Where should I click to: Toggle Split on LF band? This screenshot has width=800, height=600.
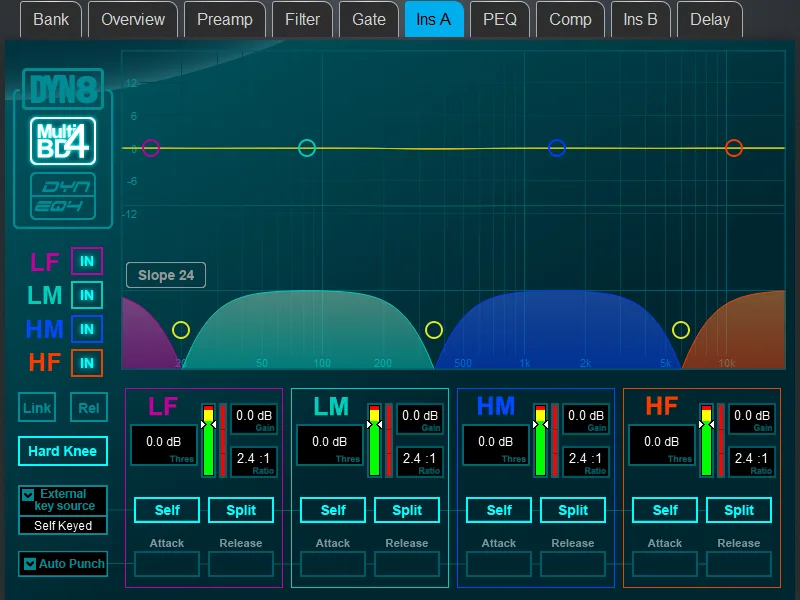241,510
